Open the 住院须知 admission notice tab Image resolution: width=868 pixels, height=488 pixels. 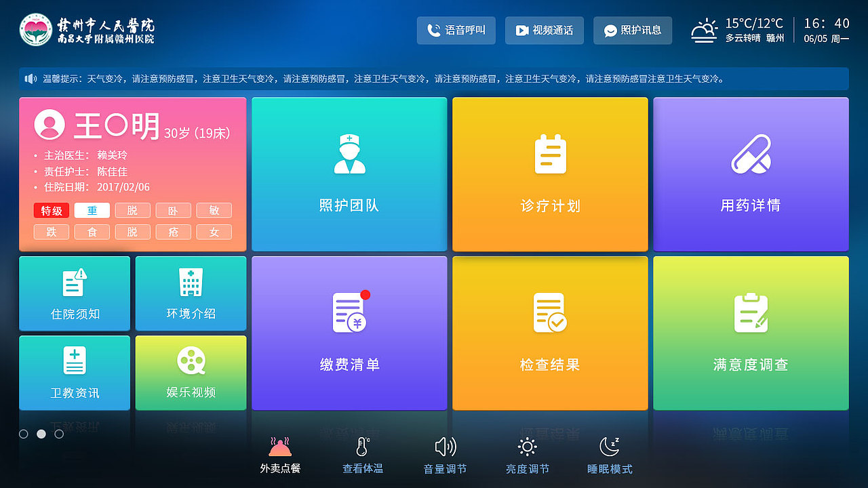click(74, 293)
